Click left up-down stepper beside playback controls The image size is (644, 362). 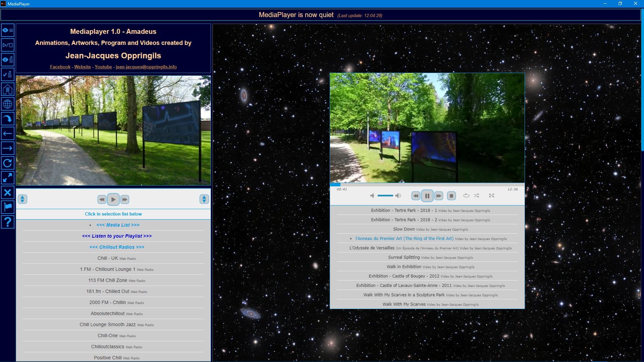click(22, 199)
